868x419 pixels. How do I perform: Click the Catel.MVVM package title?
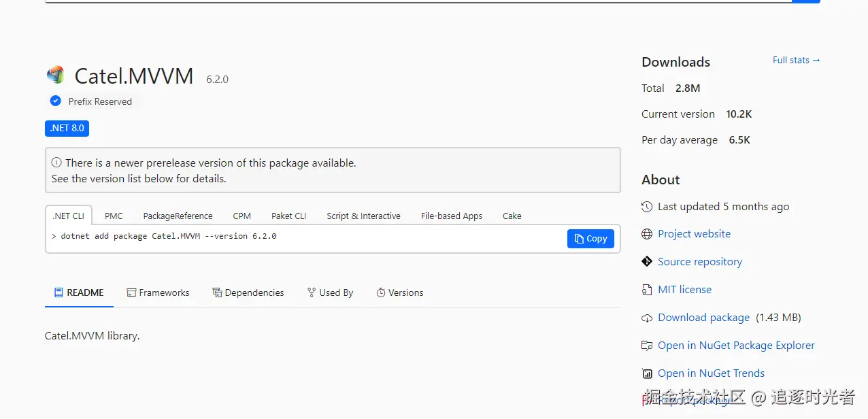pos(134,76)
